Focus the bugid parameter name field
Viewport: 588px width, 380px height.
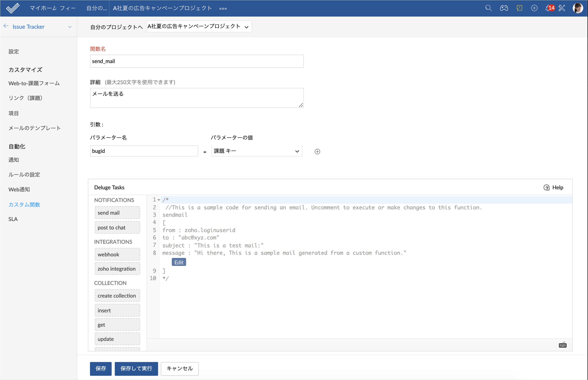[144, 151]
